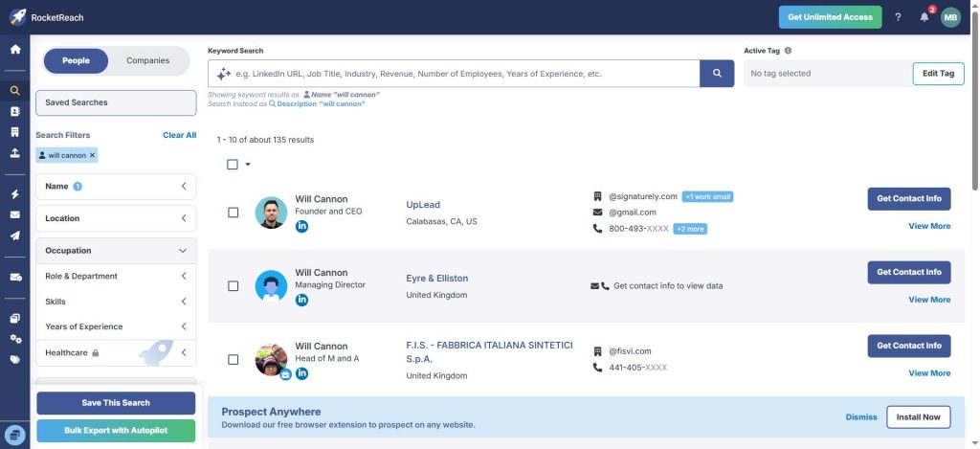Click briefcase badge on F.I.S. Will Cannon

(x=285, y=374)
